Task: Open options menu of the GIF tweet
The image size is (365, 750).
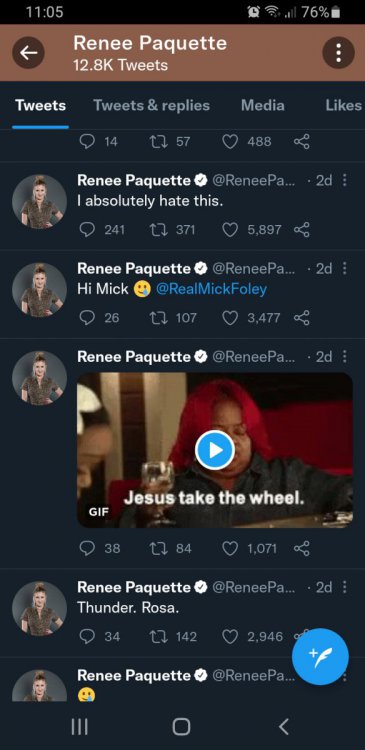Action: tap(345, 356)
